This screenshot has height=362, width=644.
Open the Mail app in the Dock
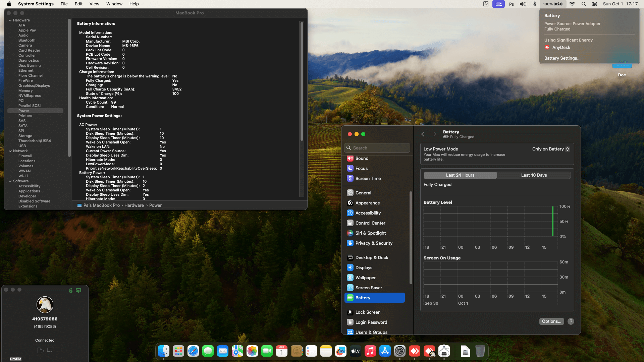223,351
